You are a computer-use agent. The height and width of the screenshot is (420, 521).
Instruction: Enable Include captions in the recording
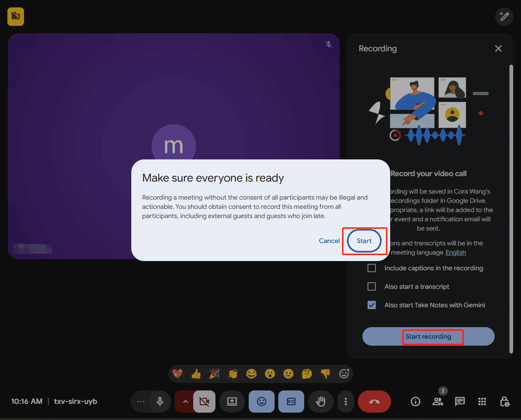[372, 268]
